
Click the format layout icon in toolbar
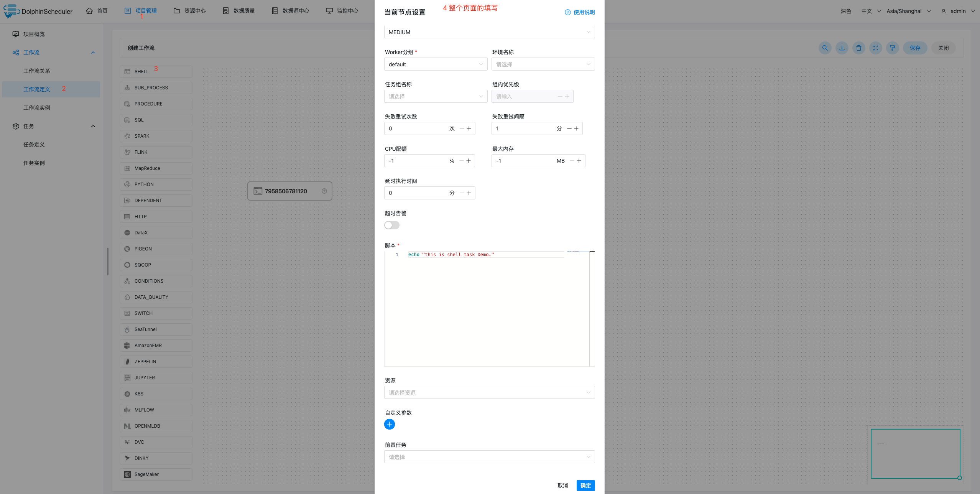coord(892,48)
